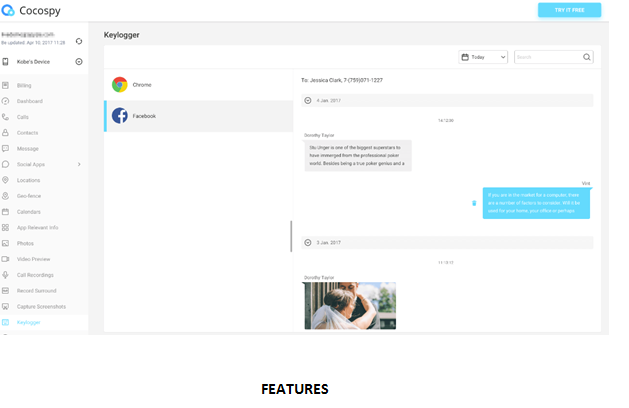Click the magnifier search icon
Screen dimensions: 629x408
pyautogui.click(x=587, y=58)
